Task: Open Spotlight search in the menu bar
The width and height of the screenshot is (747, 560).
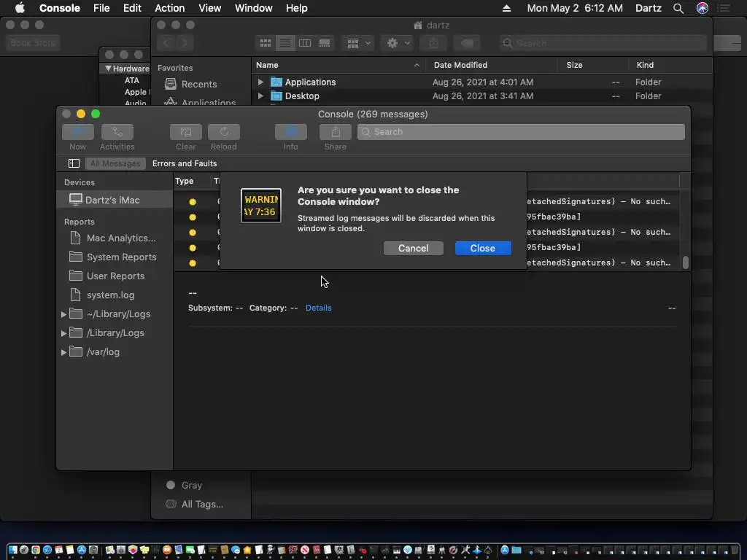Action: (x=678, y=8)
